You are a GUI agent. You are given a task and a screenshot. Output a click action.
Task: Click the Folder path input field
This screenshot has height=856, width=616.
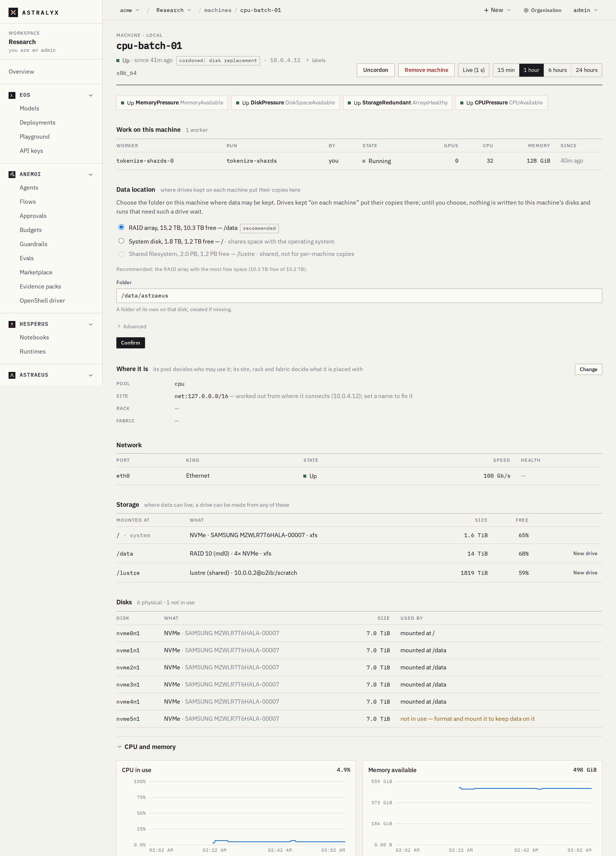pyautogui.click(x=359, y=296)
